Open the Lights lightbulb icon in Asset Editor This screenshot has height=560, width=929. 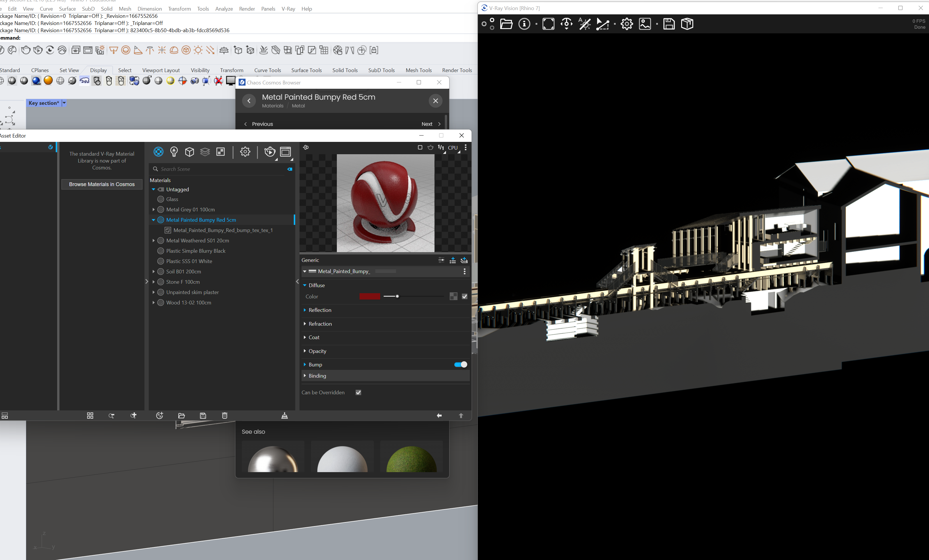pyautogui.click(x=174, y=152)
